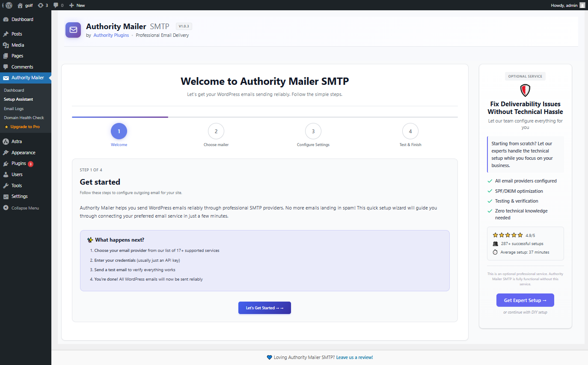Click the New content link in admin bar

click(x=77, y=5)
